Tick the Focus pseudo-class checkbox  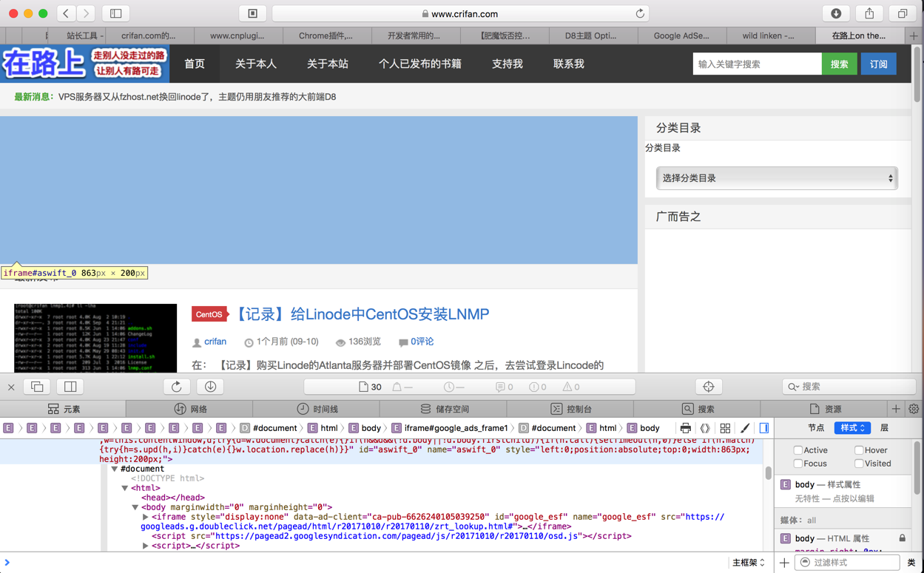click(x=797, y=464)
